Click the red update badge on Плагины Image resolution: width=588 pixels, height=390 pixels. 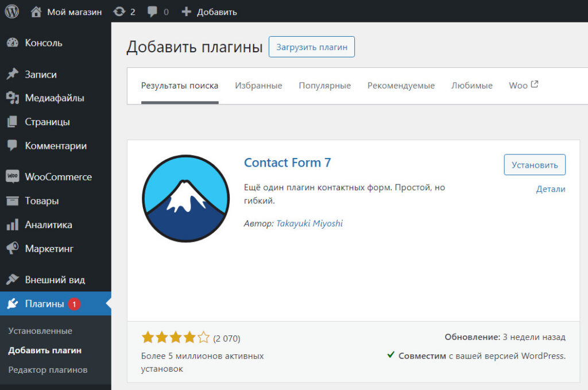coord(74,304)
